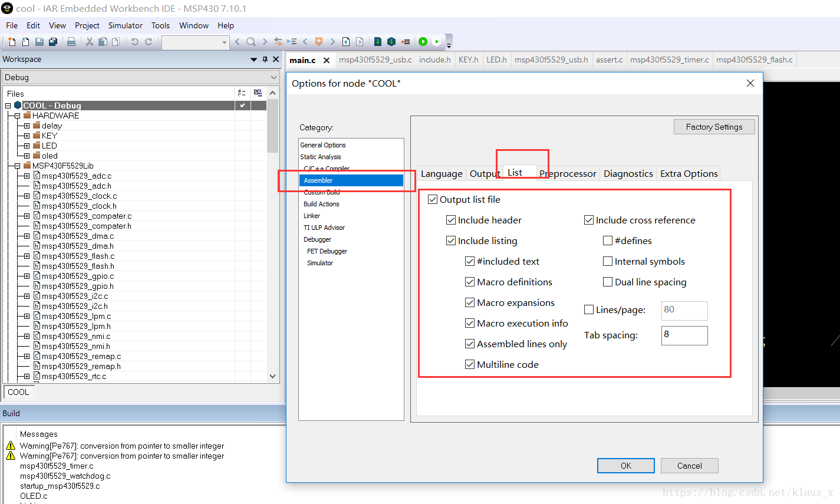Click the New Document toolbar icon

[x=11, y=41]
